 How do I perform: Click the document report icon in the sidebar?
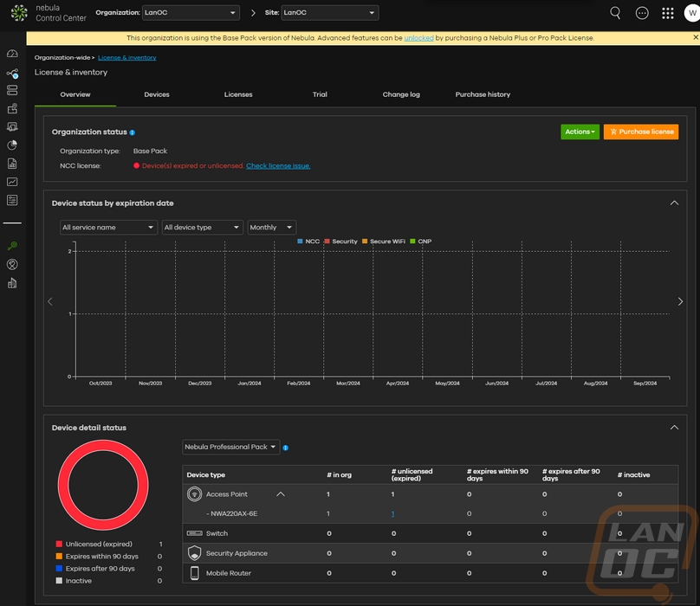[x=12, y=164]
